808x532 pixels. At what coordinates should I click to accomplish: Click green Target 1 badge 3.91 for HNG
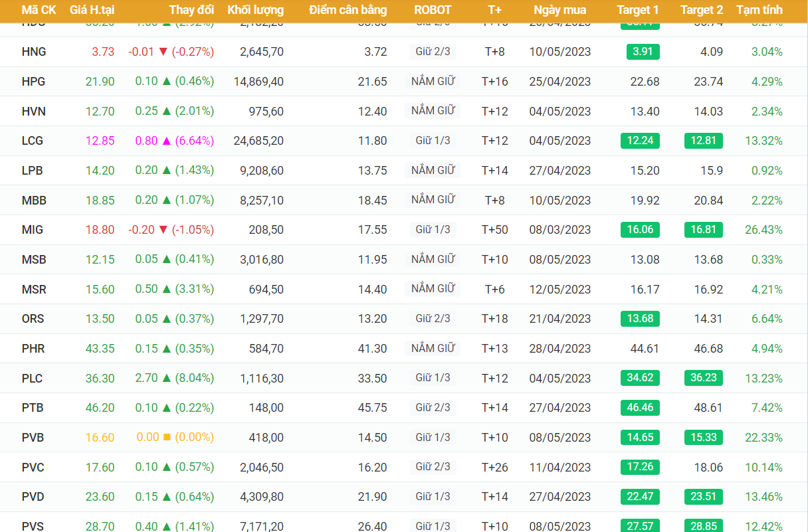click(643, 52)
